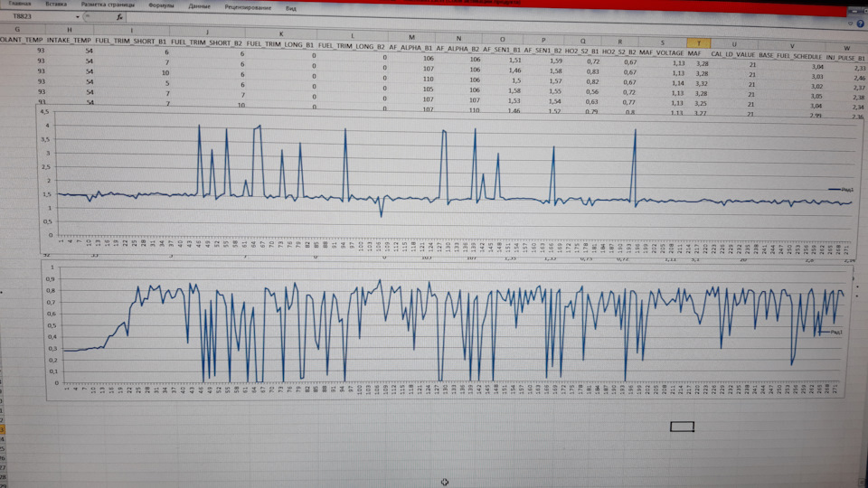Select column H header
This screenshot has height=488, width=868.
[70, 30]
